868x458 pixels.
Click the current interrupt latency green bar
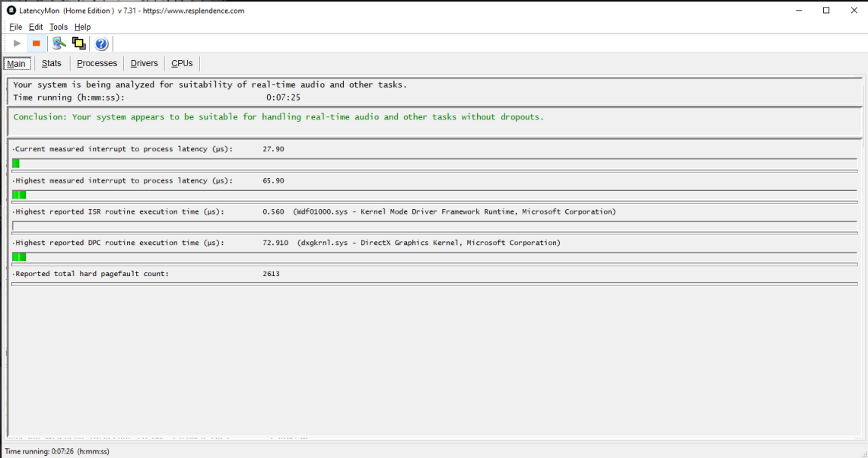click(16, 164)
